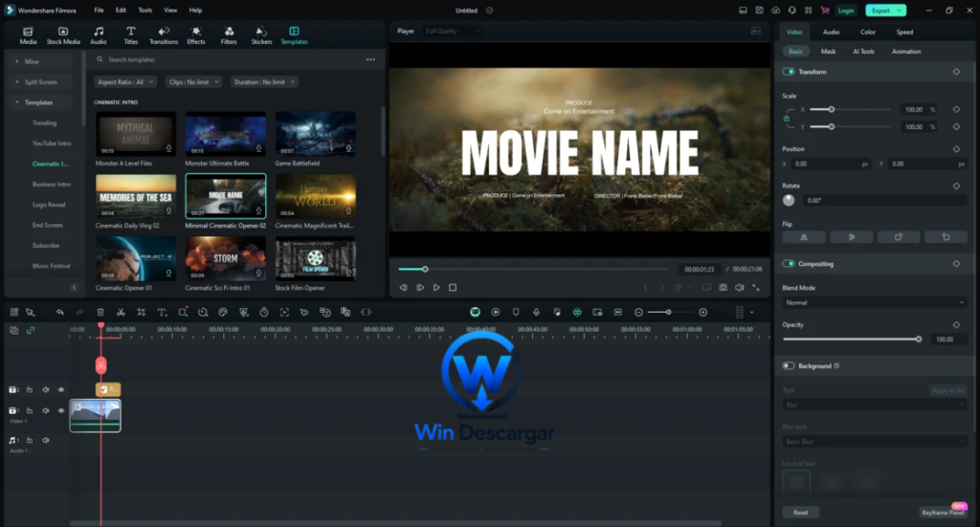
Task: Open the Export dropdown arrow
Action: [x=900, y=10]
